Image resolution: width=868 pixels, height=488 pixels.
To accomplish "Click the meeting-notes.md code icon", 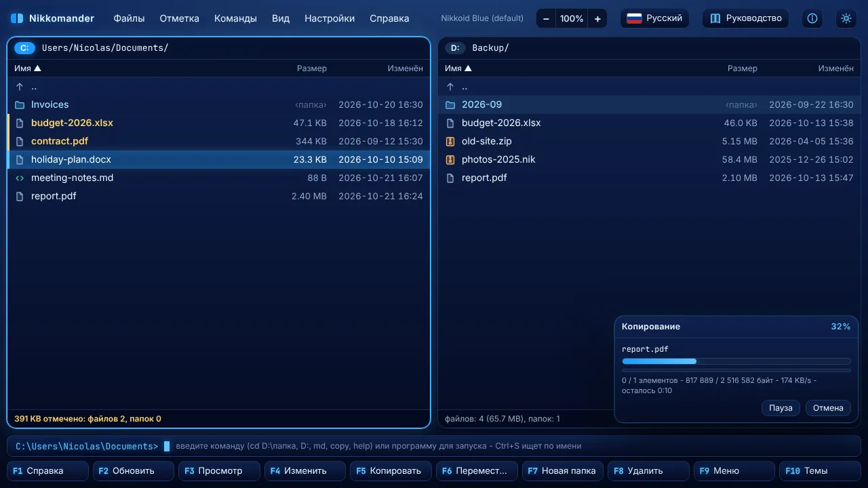I will [20, 178].
